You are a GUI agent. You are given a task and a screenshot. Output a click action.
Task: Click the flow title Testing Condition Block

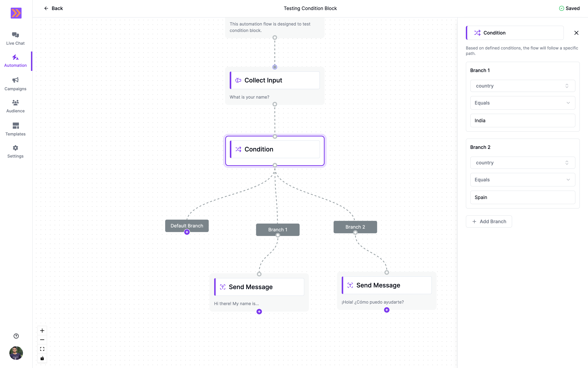(310, 8)
